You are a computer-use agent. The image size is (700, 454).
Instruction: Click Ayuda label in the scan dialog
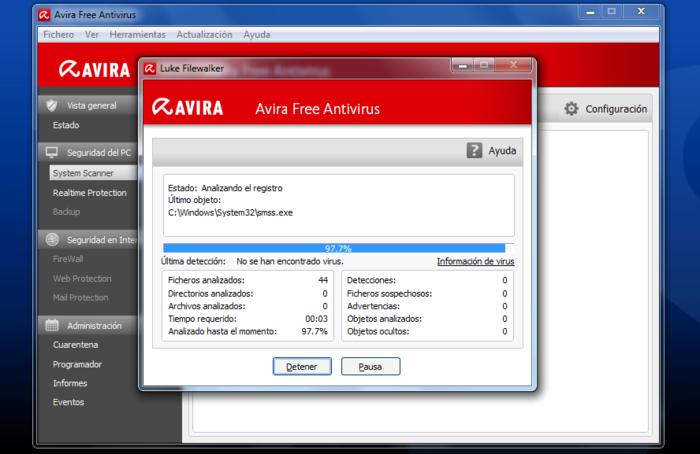(x=502, y=151)
